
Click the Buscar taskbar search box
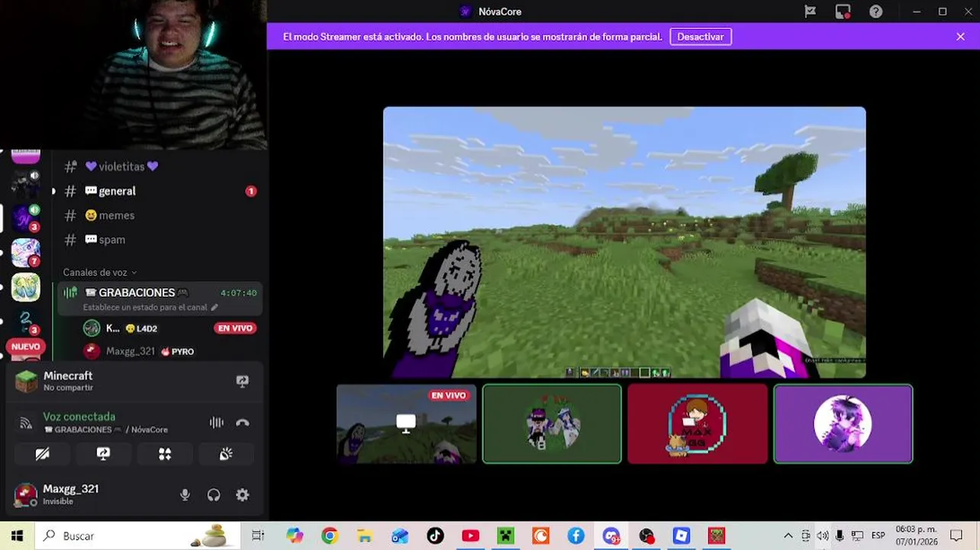tap(137, 536)
